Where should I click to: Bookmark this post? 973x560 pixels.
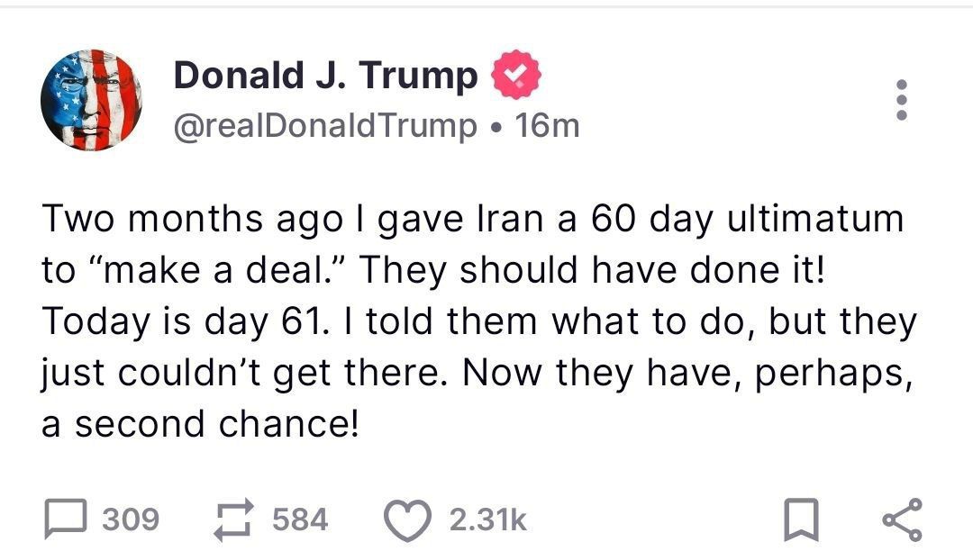tap(799, 519)
